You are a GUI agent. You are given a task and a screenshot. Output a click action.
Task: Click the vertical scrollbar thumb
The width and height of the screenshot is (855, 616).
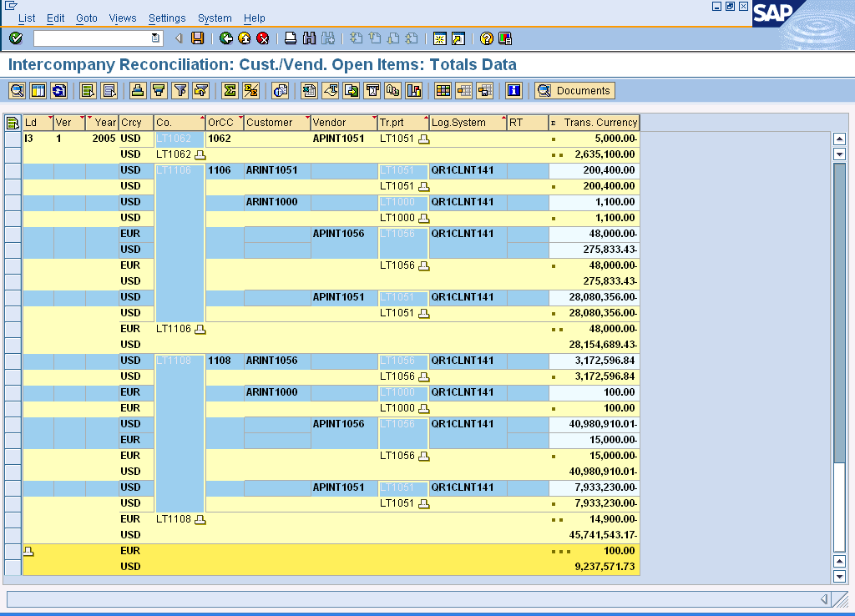coord(840,312)
